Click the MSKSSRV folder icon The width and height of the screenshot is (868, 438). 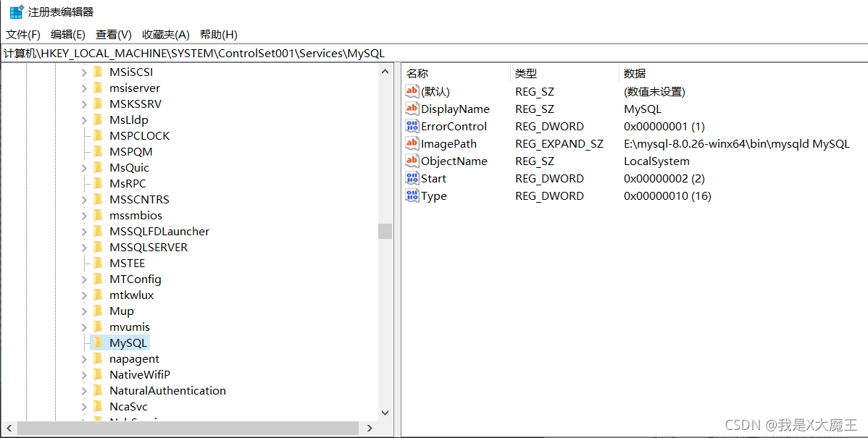point(98,104)
